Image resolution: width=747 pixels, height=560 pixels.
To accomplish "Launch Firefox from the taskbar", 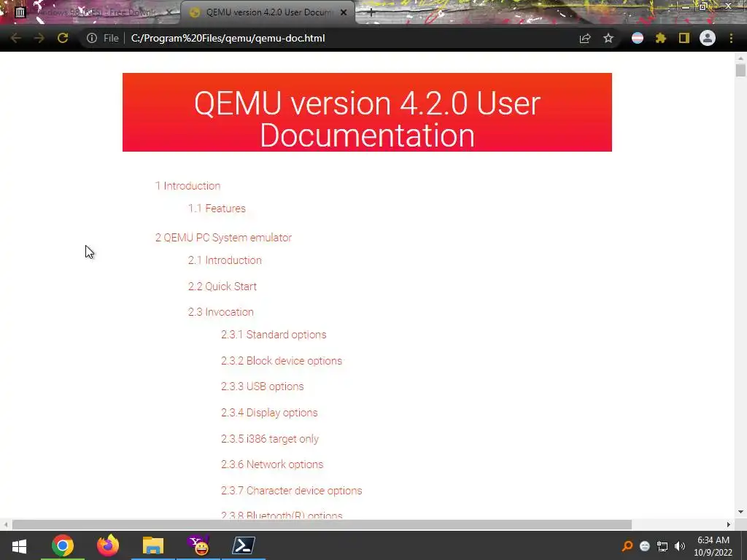I will [x=108, y=545].
